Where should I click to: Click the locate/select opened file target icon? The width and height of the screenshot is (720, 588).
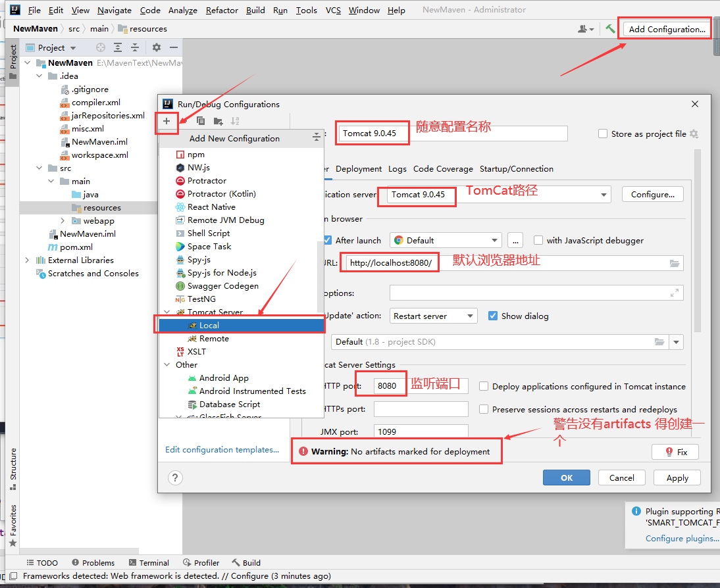tap(101, 47)
